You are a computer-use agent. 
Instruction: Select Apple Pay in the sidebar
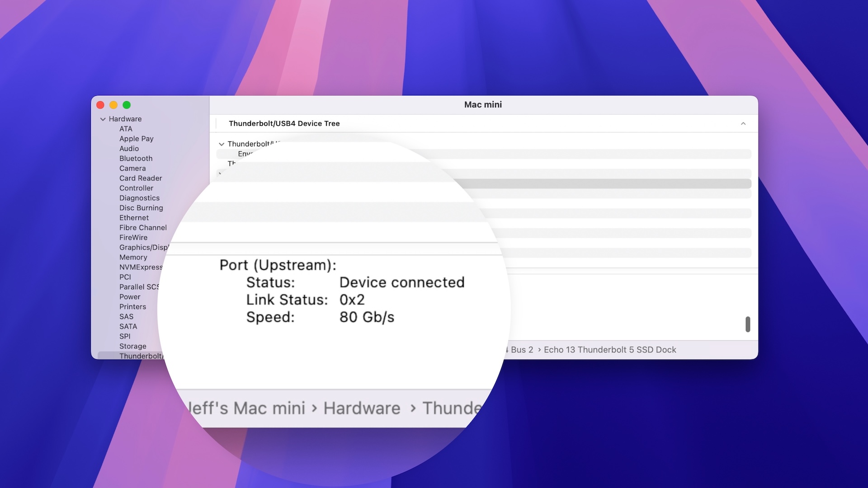point(136,139)
